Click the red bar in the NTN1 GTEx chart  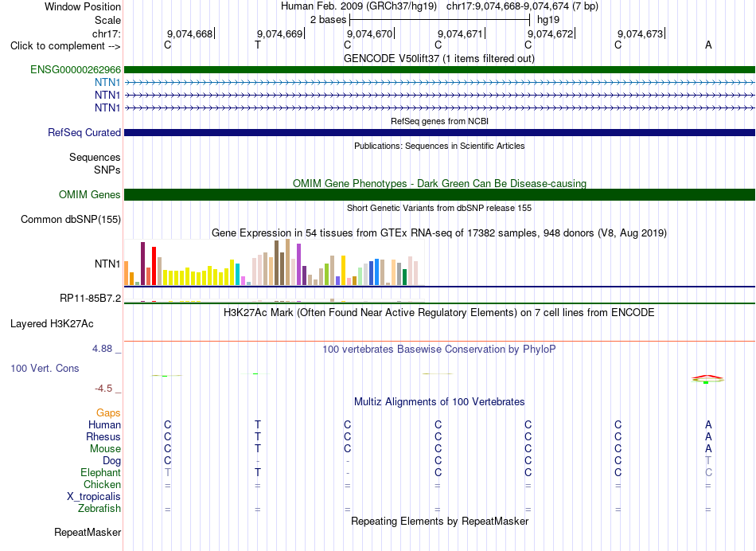tap(154, 266)
